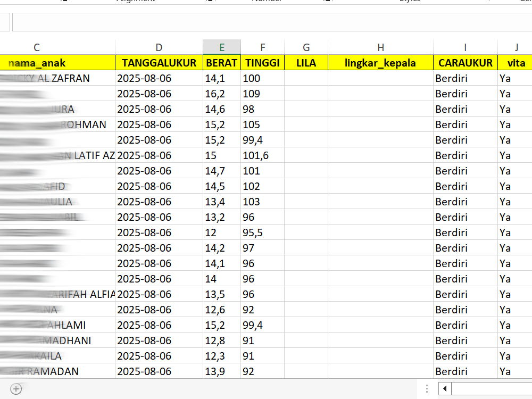
Task: Select Berdiri cell in AL ZAFRAN row
Action: pos(465,78)
